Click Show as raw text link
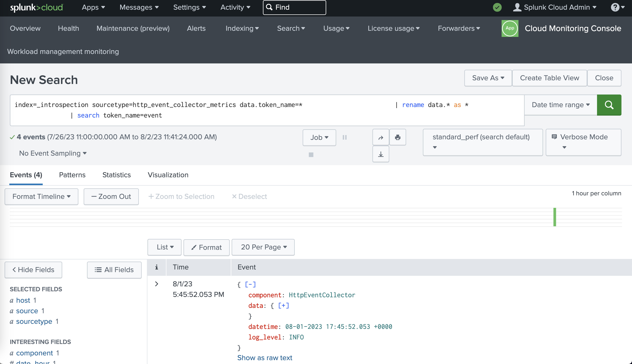632x364 pixels. pos(265,358)
